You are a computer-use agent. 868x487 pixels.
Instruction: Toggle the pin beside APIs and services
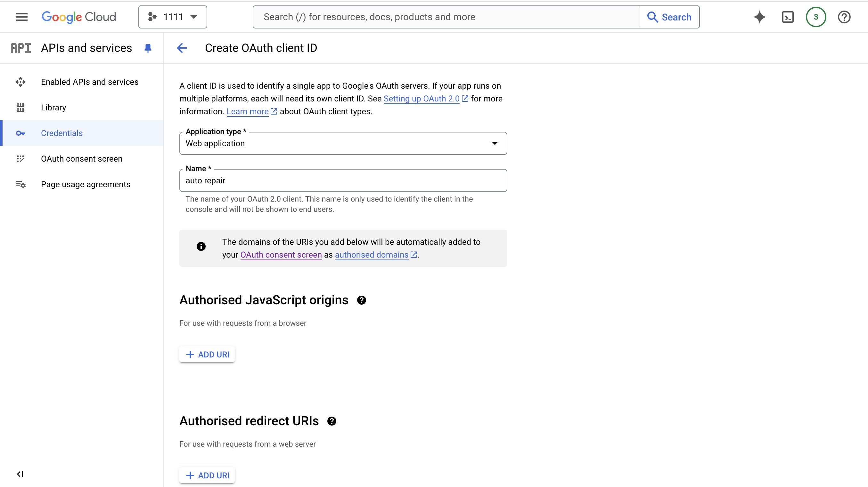click(148, 48)
